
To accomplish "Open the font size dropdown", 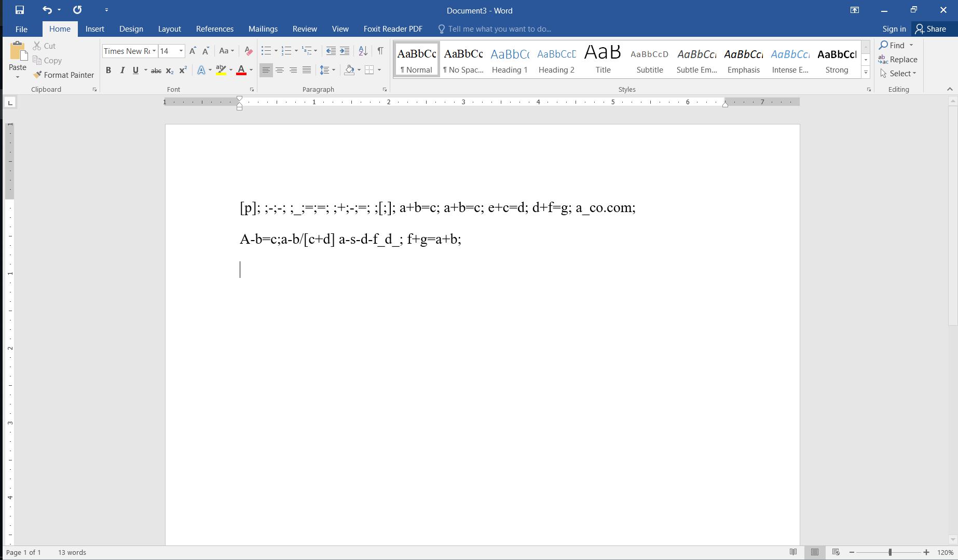I will click(181, 51).
